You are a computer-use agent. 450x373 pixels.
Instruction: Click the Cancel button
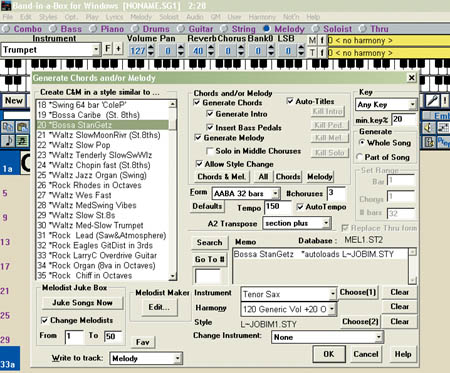coord(366,354)
